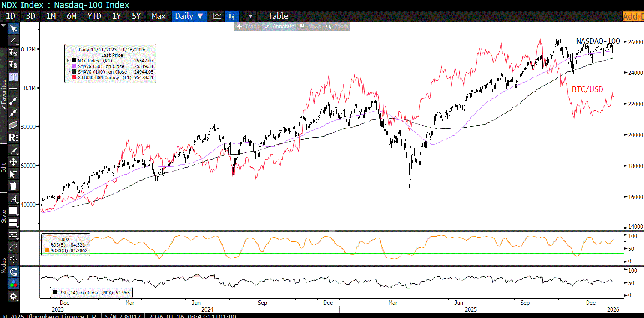Image resolution: width=644 pixels, height=318 pixels.
Task: Select the 5Y time range tab
Action: (136, 16)
